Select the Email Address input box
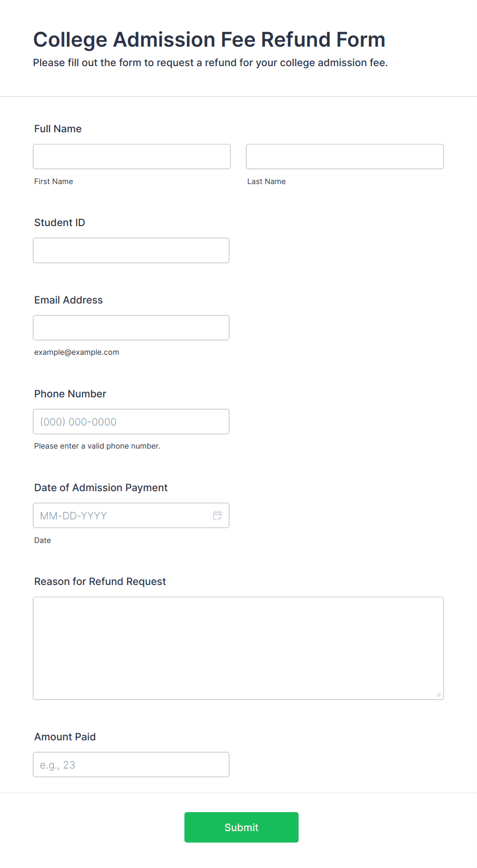This screenshot has height=868, width=477. [131, 328]
